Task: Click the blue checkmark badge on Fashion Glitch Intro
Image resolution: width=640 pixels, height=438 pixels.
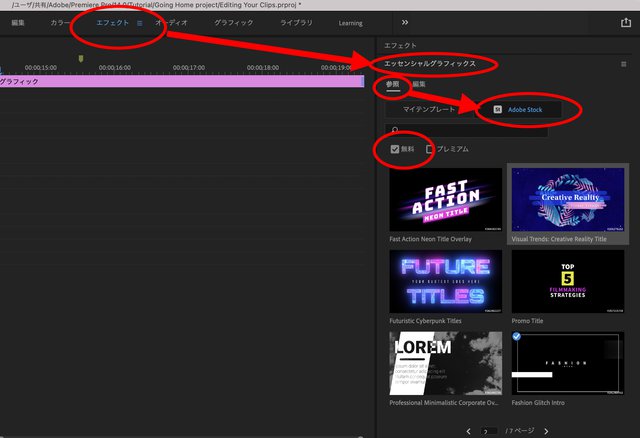Action: click(516, 336)
